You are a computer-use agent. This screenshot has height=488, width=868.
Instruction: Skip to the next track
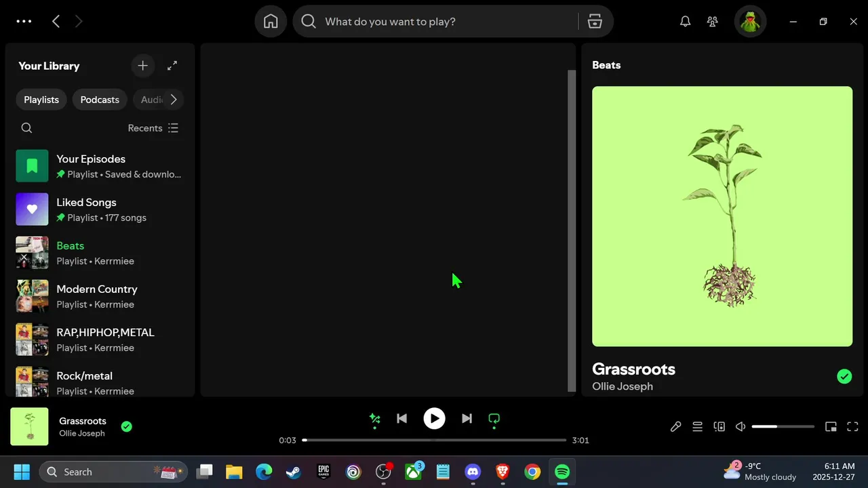point(467,419)
